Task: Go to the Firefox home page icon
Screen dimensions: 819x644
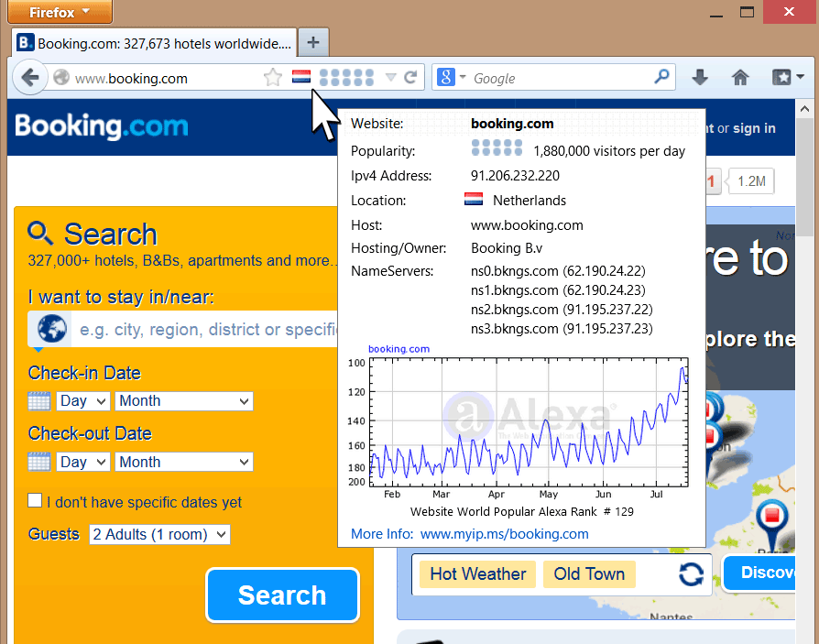Action: [x=740, y=78]
